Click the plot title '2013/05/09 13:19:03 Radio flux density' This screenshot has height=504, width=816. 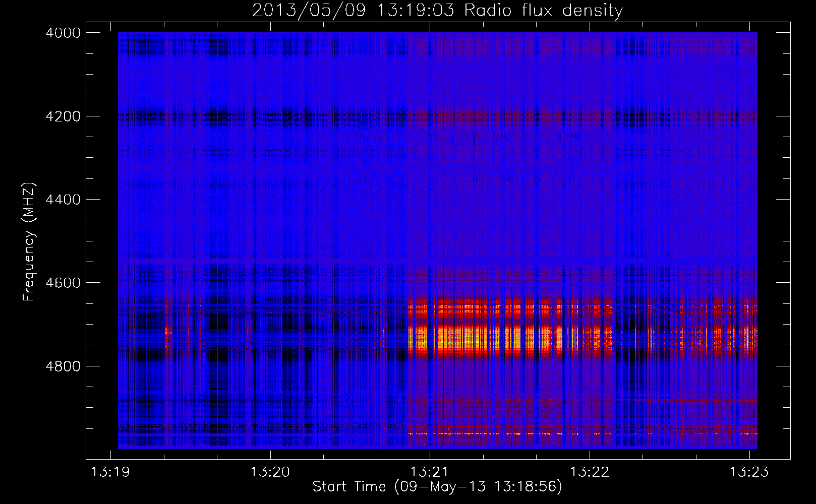[437, 10]
